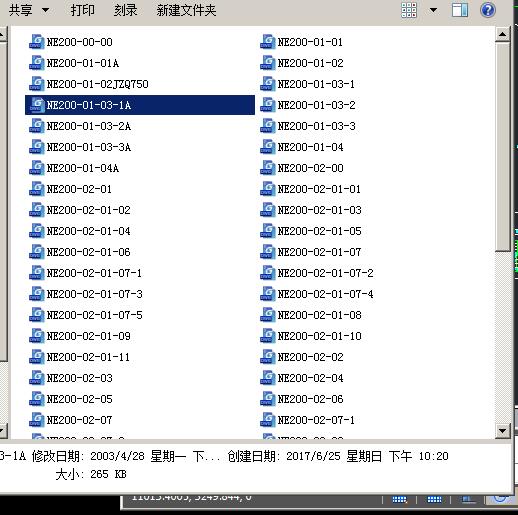
Task: Select file icon for NE200-01-04
Action: pyautogui.click(x=268, y=147)
